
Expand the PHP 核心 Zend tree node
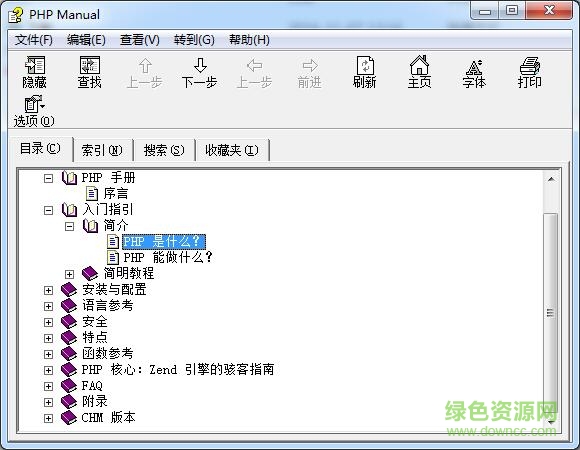coord(48,370)
